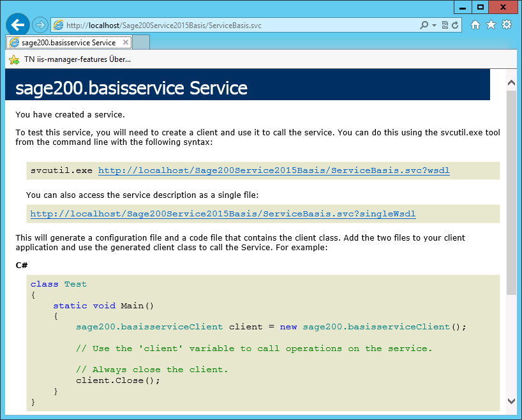This screenshot has width=522, height=420.
Task: Click the '// Always close the client.' comment
Action: [152, 370]
